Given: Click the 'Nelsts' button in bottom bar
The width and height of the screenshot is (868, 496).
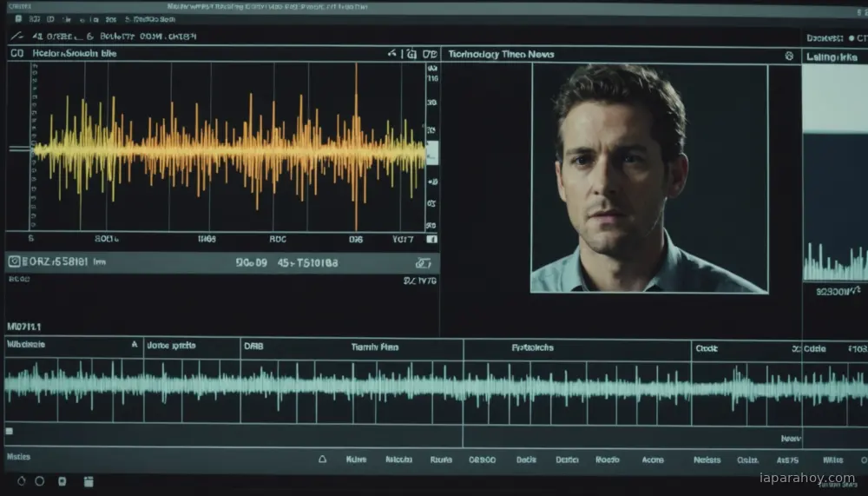Looking at the screenshot, I should click(707, 460).
